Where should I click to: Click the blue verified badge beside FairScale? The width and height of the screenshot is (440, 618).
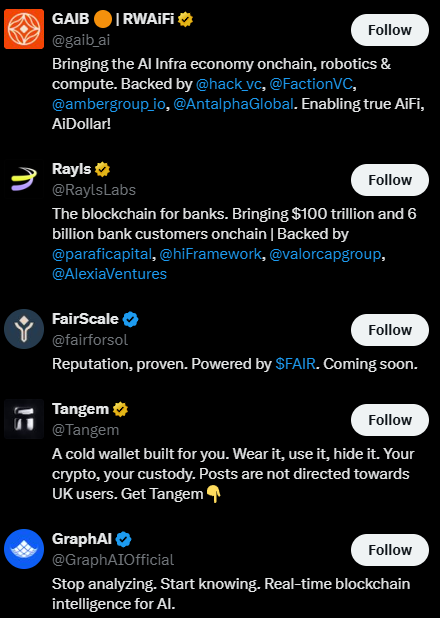click(131, 319)
